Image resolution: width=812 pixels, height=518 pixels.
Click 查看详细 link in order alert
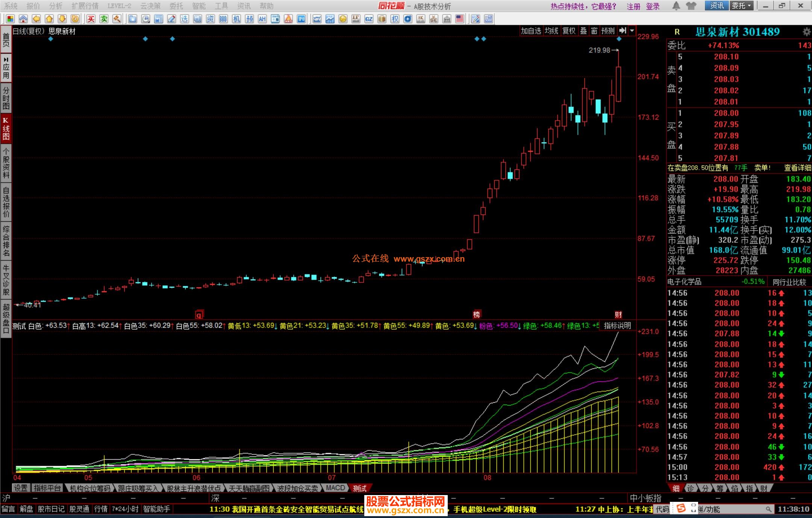(x=797, y=168)
